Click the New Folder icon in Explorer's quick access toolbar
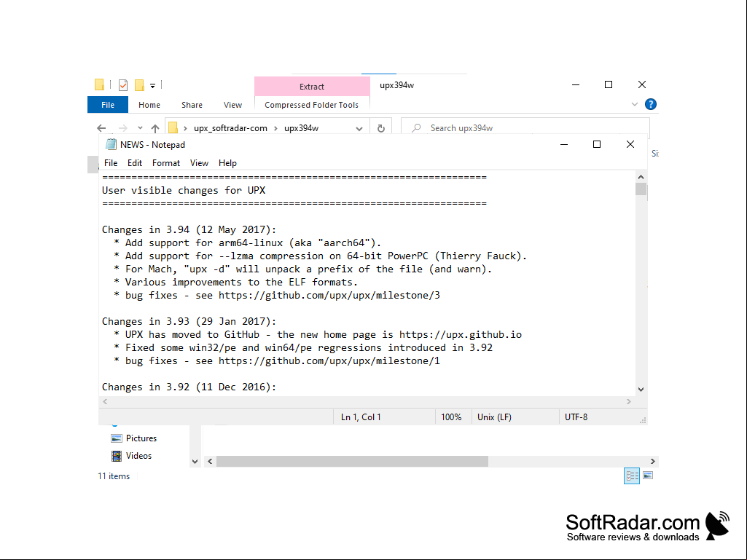This screenshot has width=747, height=560. point(139,85)
